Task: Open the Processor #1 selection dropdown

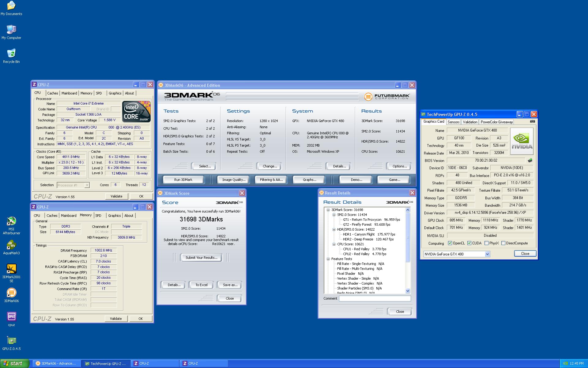Action: pyautogui.click(x=87, y=185)
